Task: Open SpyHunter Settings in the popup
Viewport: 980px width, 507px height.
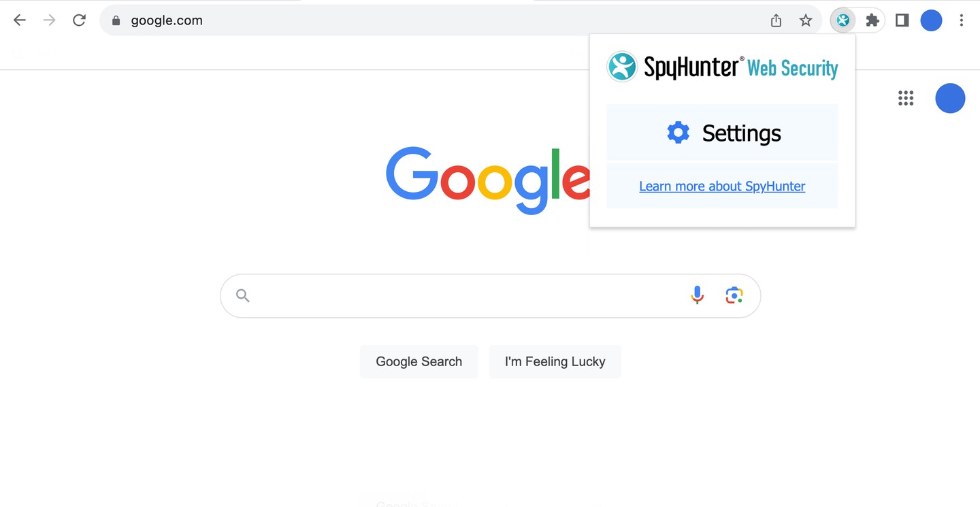Action: (722, 133)
